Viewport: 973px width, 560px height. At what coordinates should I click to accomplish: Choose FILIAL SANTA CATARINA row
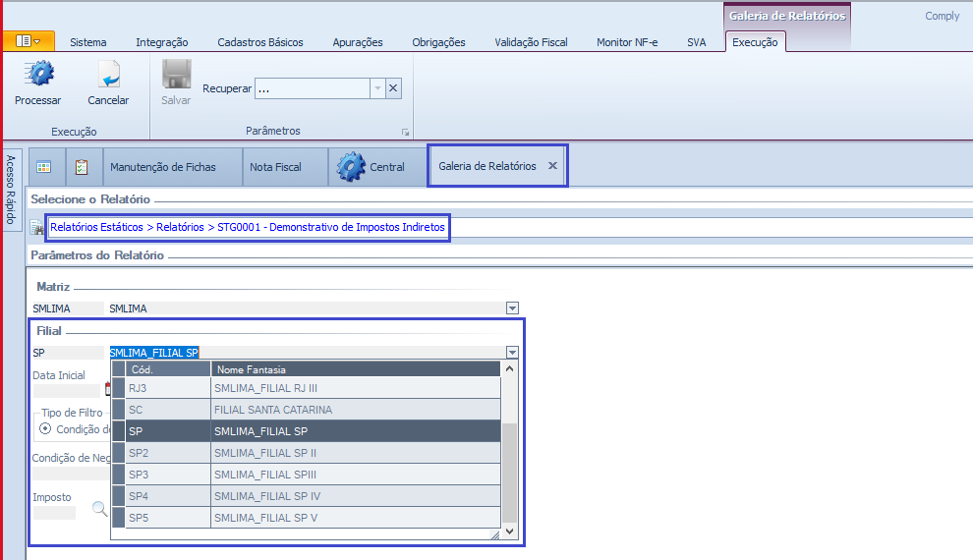[x=272, y=410]
